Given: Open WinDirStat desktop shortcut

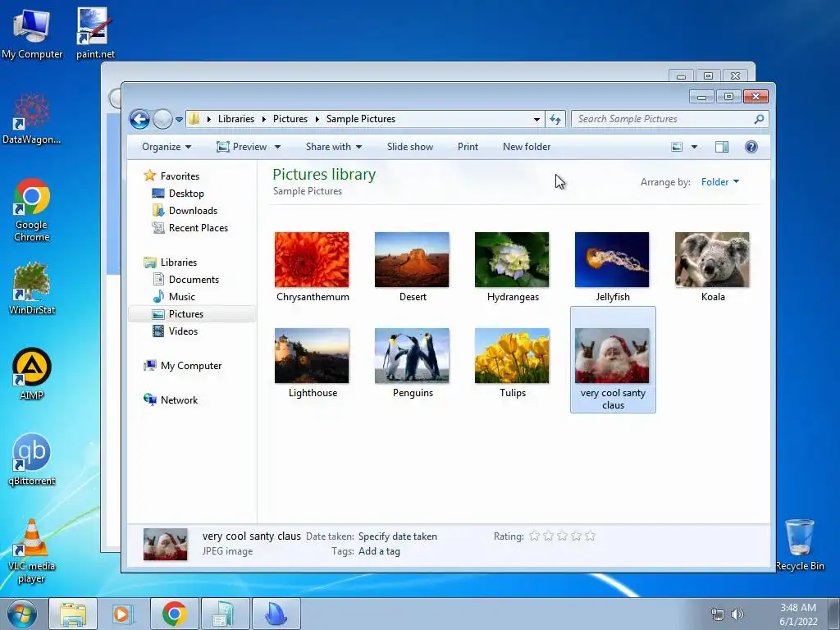Looking at the screenshot, I should pyautogui.click(x=32, y=289).
